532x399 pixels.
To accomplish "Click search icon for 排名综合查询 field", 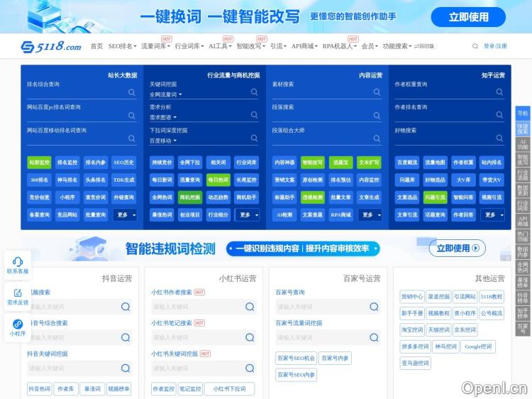I will (x=132, y=92).
